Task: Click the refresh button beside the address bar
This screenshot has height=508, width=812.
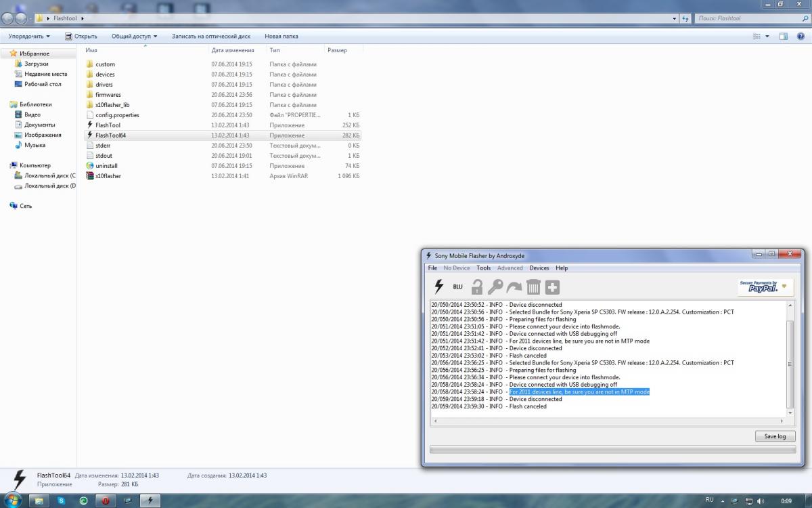Action: pos(686,18)
